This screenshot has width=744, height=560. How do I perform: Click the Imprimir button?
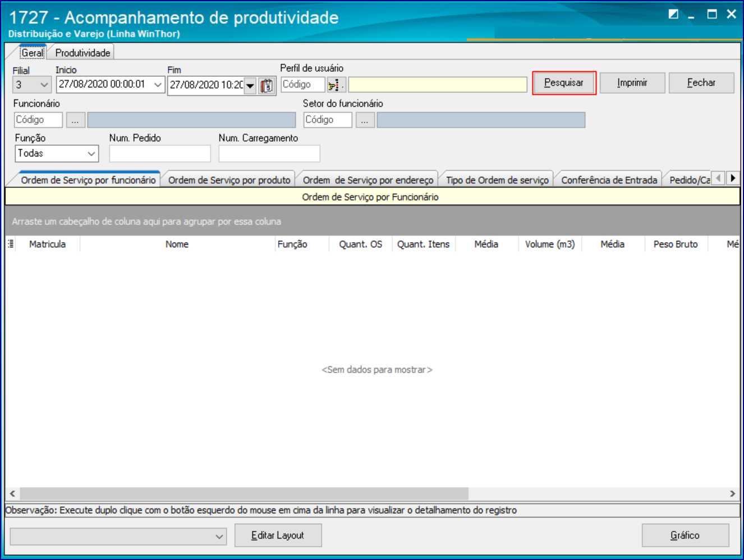tap(632, 83)
